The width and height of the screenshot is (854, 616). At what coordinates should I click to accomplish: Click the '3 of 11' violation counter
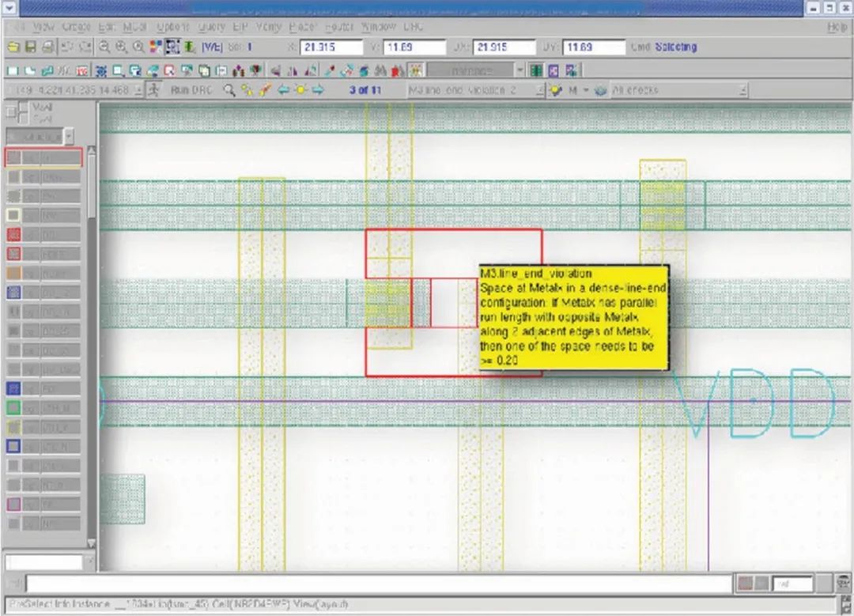(x=365, y=90)
